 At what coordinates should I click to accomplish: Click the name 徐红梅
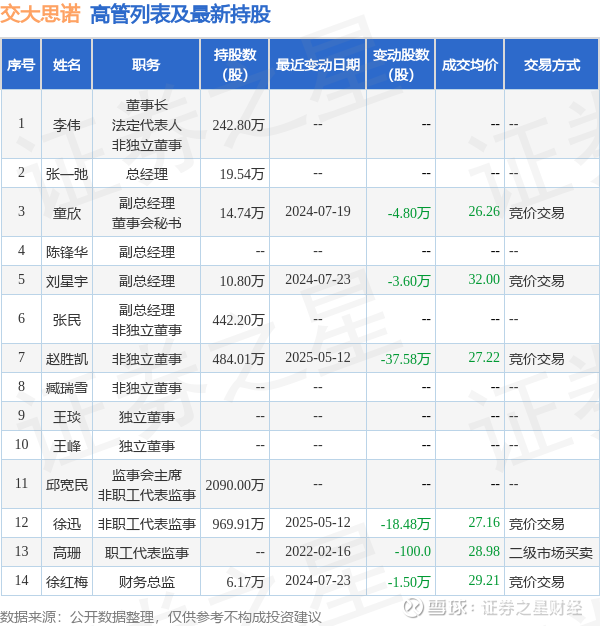point(67,582)
